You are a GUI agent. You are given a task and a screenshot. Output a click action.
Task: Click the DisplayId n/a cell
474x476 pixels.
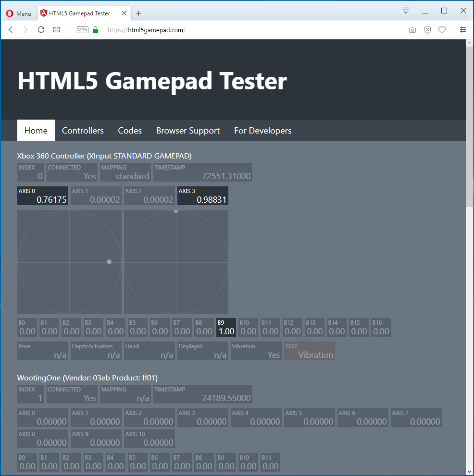click(x=203, y=351)
